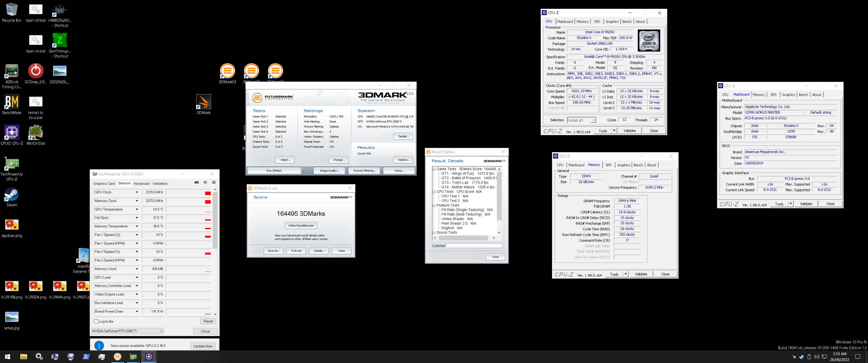The image size is (868, 363).
Task: Click Image Quality button in 3DMark03
Action: 329,171
